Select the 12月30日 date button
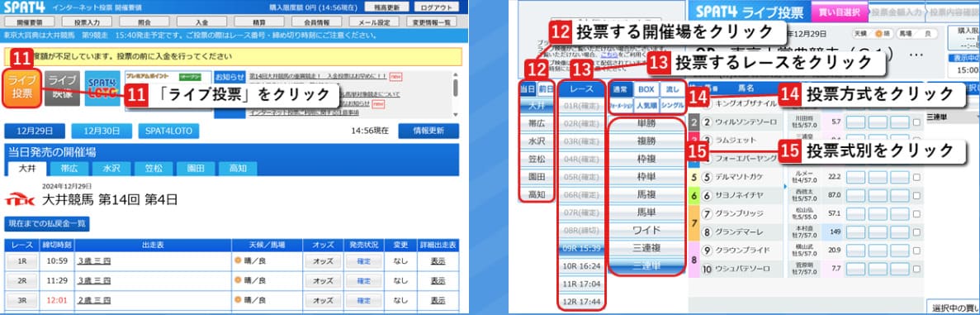 (x=102, y=131)
